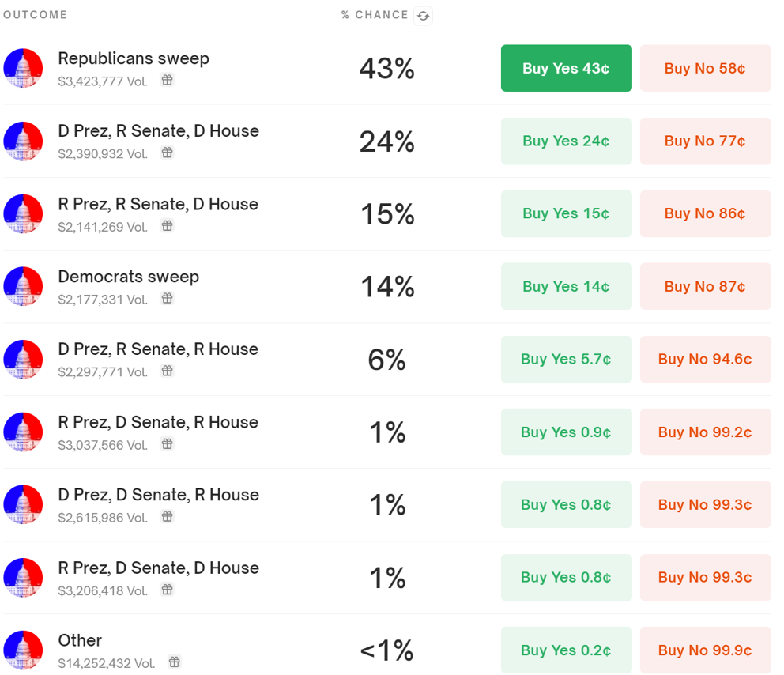
Task: Open the R Prez, R Senate, D House outcome
Action: [x=158, y=204]
